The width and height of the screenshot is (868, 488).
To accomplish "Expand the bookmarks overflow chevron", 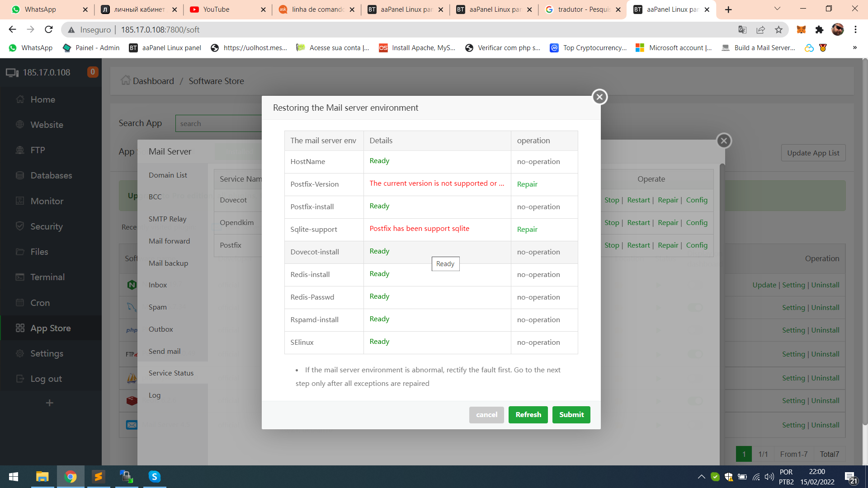I will click(x=854, y=48).
